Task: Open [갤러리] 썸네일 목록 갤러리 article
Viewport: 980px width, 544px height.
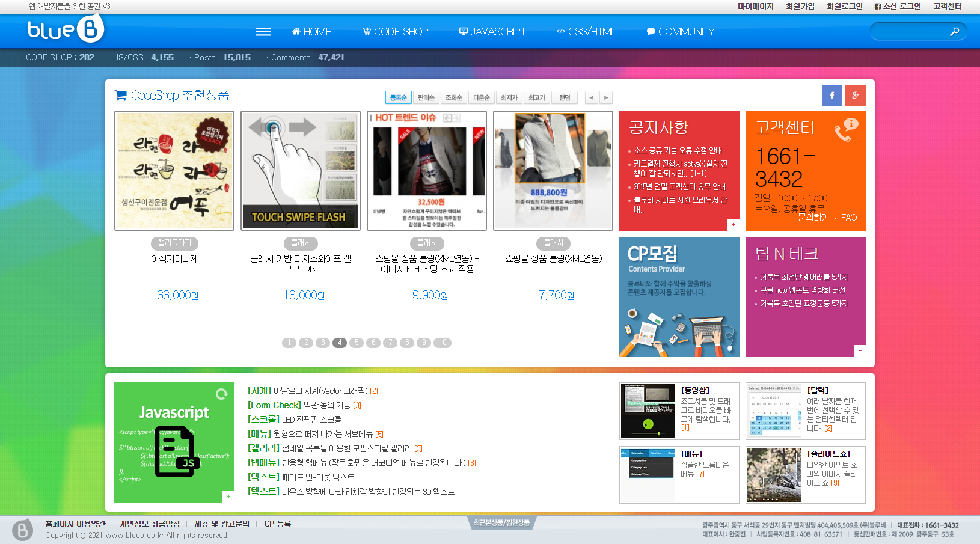Action: pyautogui.click(x=335, y=448)
